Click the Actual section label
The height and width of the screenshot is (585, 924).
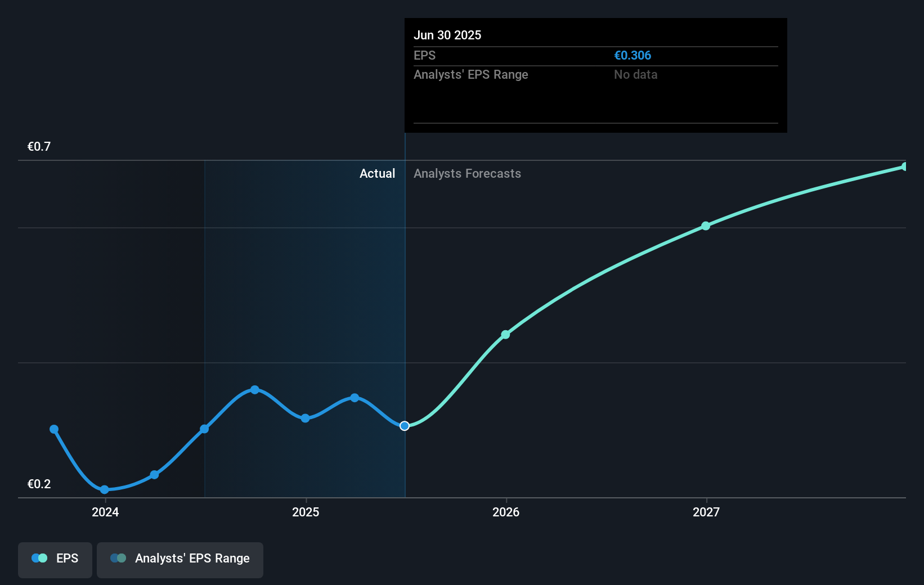pos(377,174)
